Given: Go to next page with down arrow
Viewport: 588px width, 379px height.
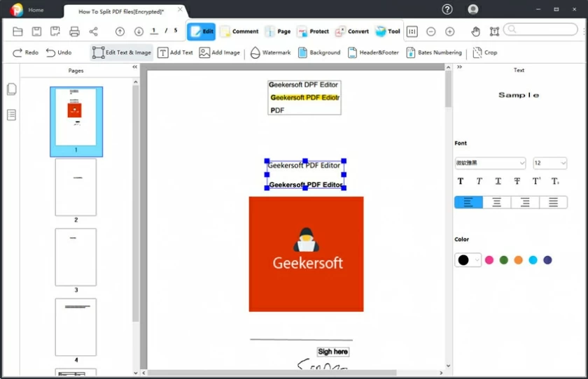Looking at the screenshot, I should point(139,31).
